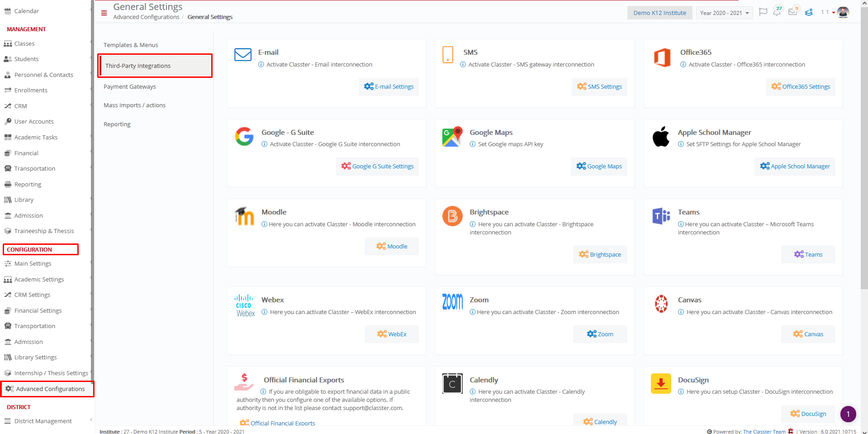Viewport: 868px width, 434px height.
Task: Open the E-mail Settings button
Action: pyautogui.click(x=389, y=86)
